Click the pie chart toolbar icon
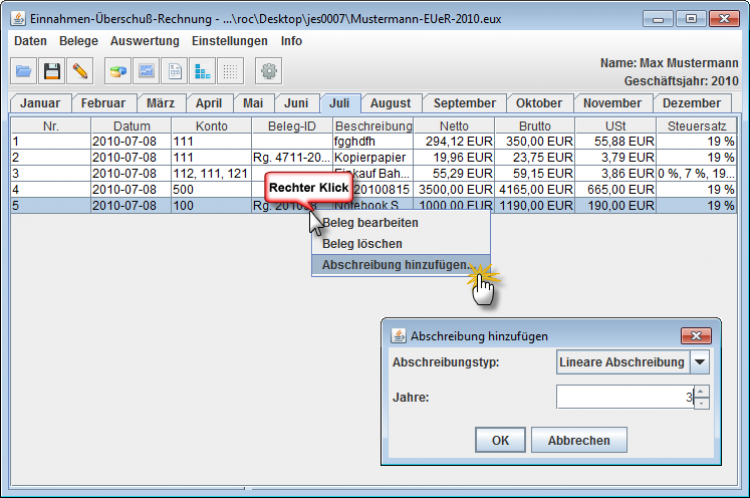 (119, 71)
